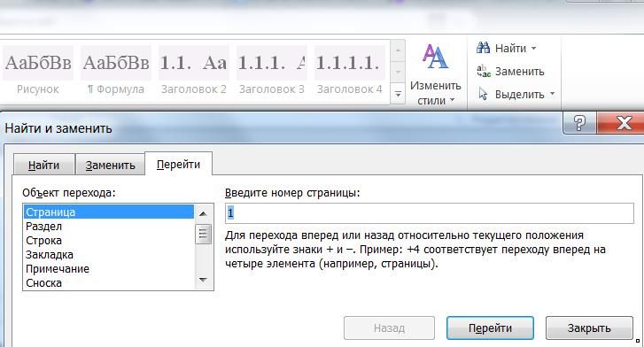Open the help question mark in the dialog
The image size is (644, 347).
coord(579,123)
